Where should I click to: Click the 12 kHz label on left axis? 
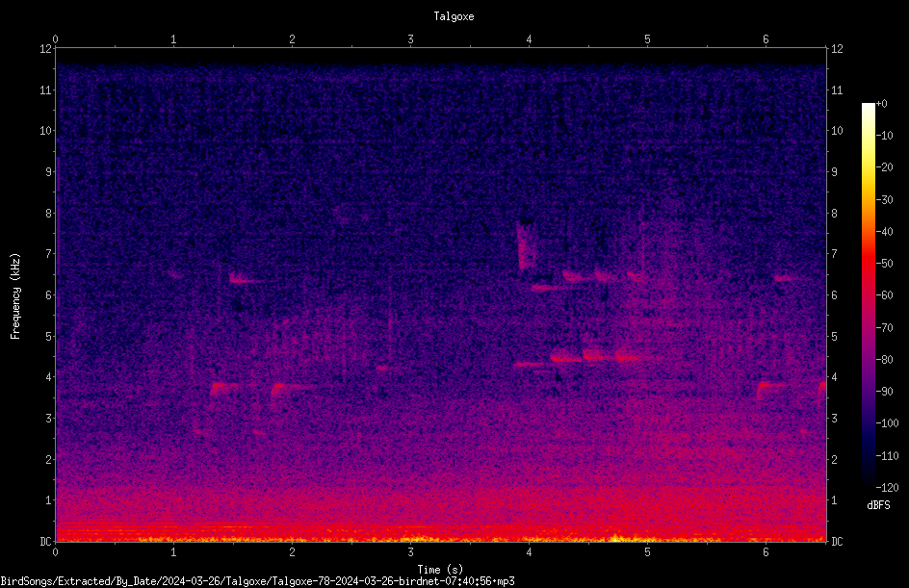tap(46, 49)
